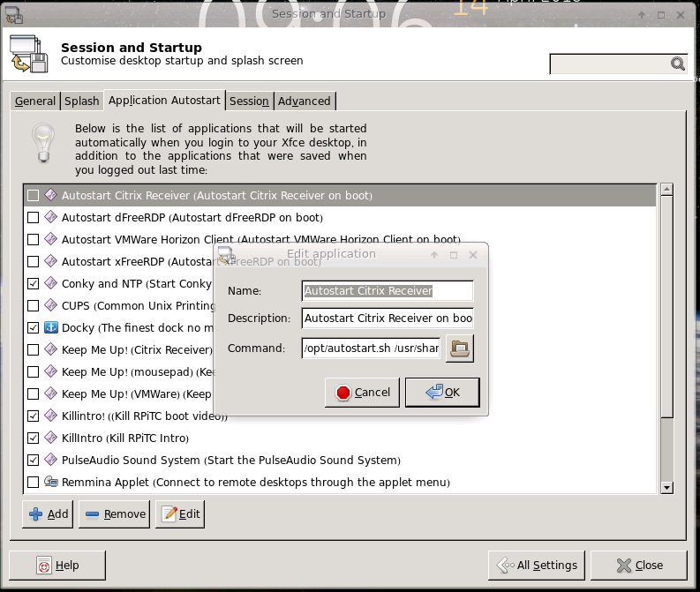Image resolution: width=700 pixels, height=592 pixels.
Task: Uncheck Killintro! autostart box
Action: [33, 416]
